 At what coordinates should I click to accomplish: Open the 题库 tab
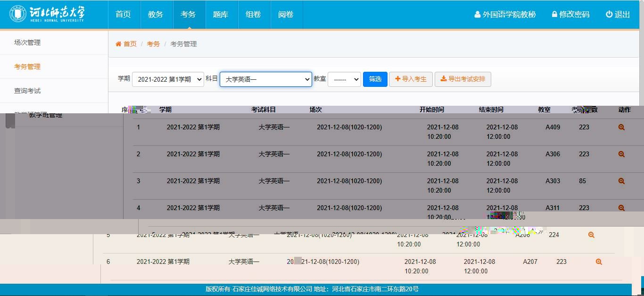(x=221, y=14)
